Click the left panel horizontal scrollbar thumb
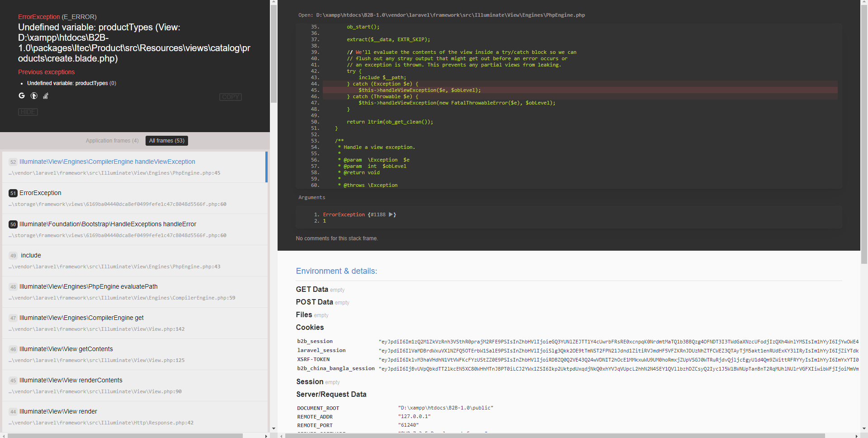The width and height of the screenshot is (868, 438). (125, 435)
